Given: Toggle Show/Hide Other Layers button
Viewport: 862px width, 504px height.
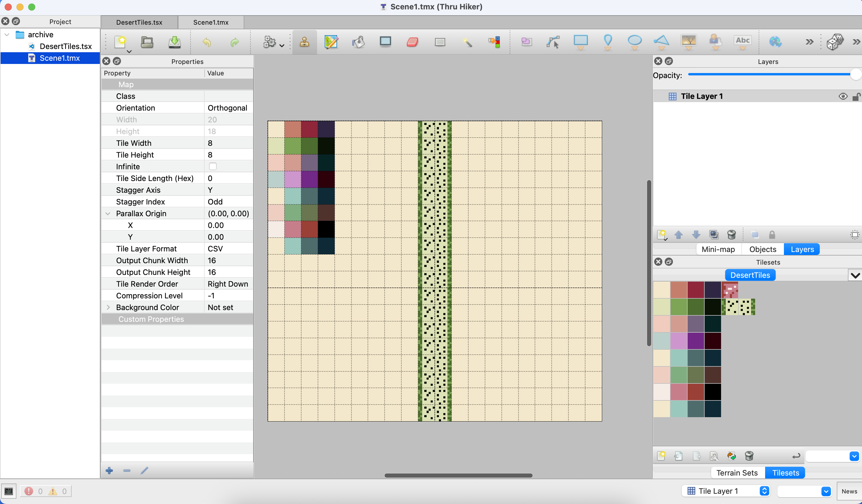Looking at the screenshot, I should click(755, 235).
